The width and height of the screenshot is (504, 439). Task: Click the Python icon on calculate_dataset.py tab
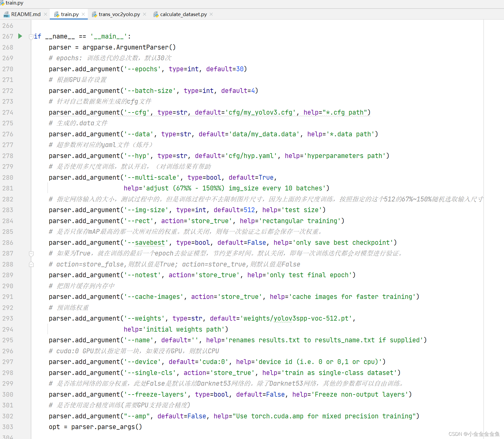click(x=156, y=14)
